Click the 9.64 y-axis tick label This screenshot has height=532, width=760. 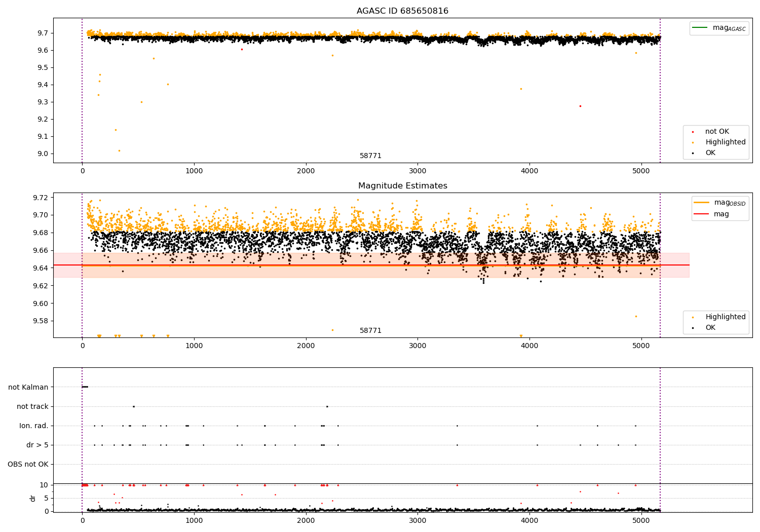41,268
